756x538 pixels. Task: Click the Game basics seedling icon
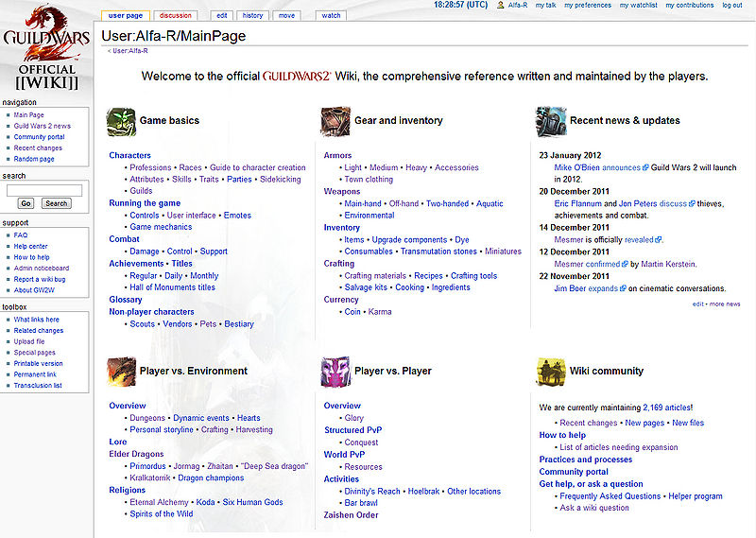(x=121, y=122)
